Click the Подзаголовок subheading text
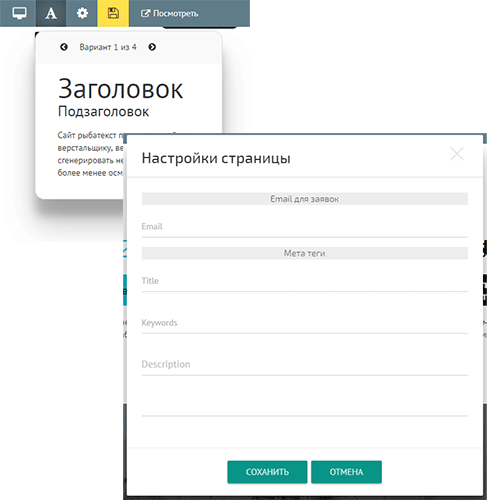The height and width of the screenshot is (500, 488). click(x=103, y=111)
